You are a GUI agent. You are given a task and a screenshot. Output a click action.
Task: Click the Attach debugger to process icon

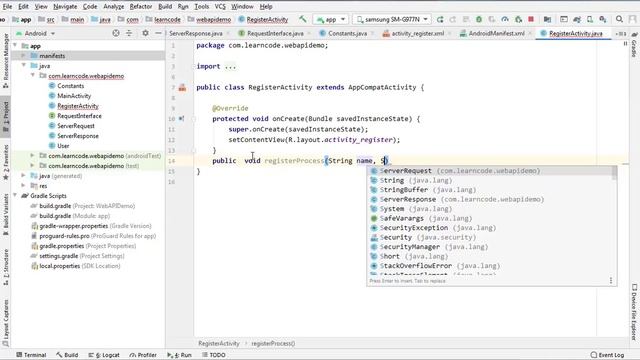click(518, 19)
